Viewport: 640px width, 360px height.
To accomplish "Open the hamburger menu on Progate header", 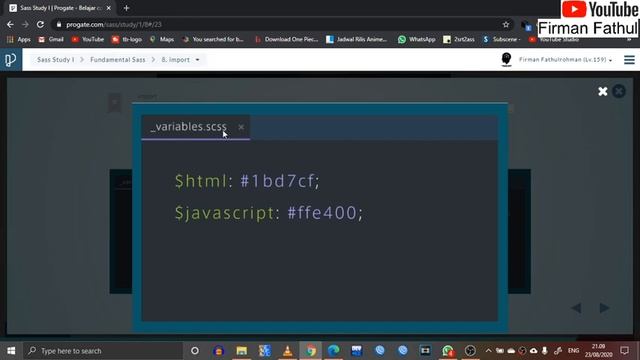I will tap(629, 60).
